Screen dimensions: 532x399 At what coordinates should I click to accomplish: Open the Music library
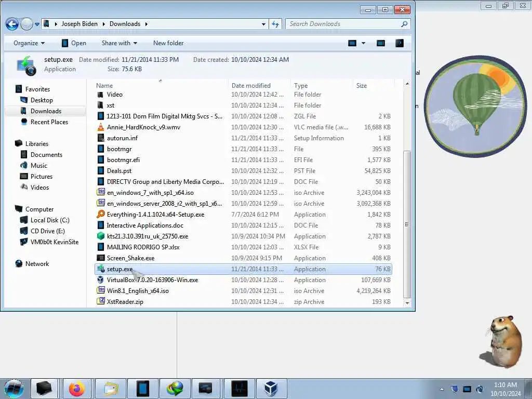point(38,166)
